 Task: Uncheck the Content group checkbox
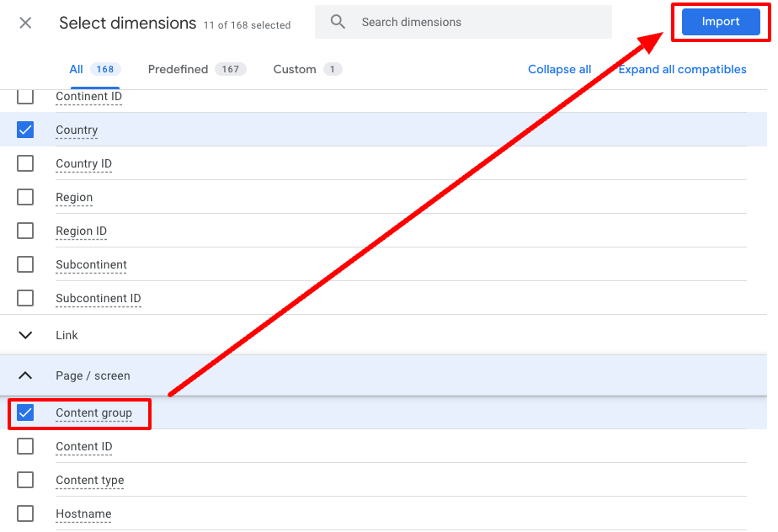(25, 412)
